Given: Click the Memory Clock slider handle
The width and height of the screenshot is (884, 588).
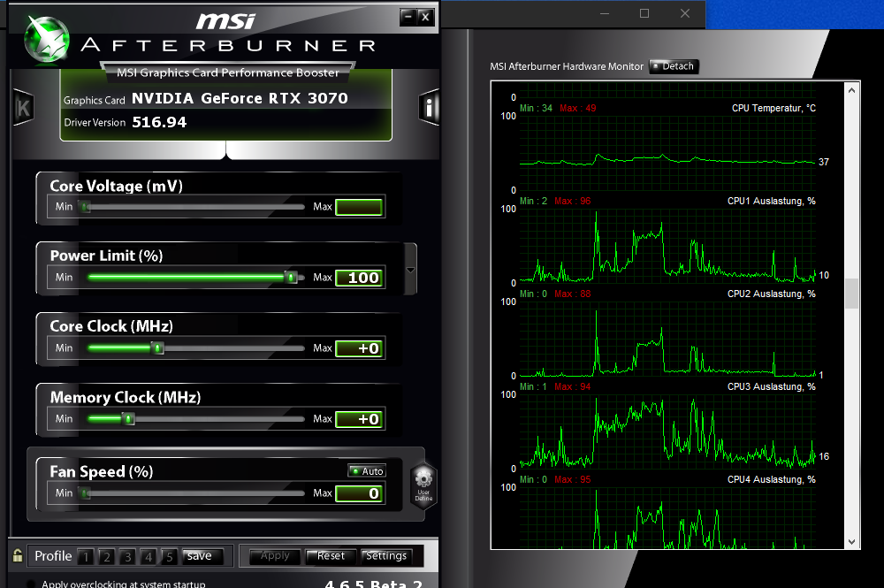Looking at the screenshot, I should (128, 419).
